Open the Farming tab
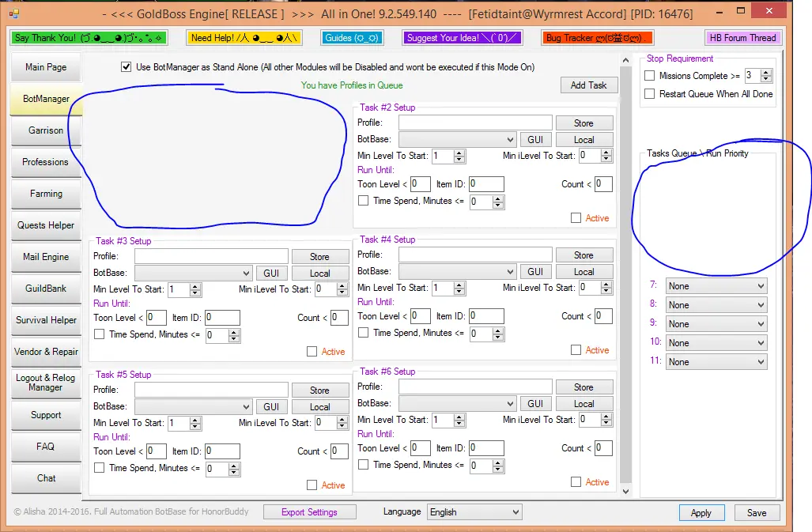812x532 pixels. (x=46, y=194)
